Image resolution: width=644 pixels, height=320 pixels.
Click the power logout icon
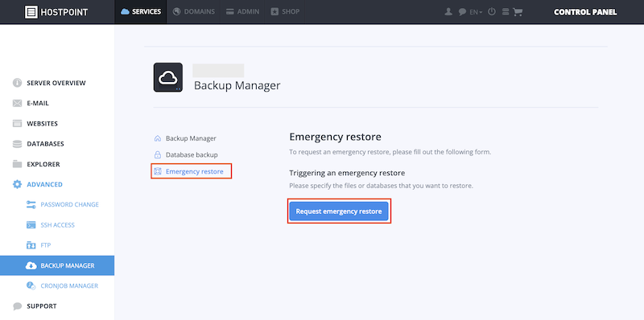pos(492,12)
